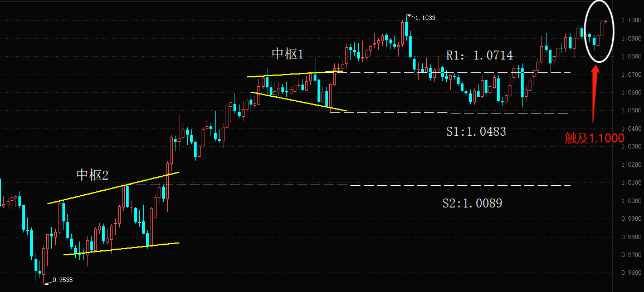This screenshot has width=644, height=292.
Task: Click the 0.9600 price axis label
Action: click(x=632, y=273)
